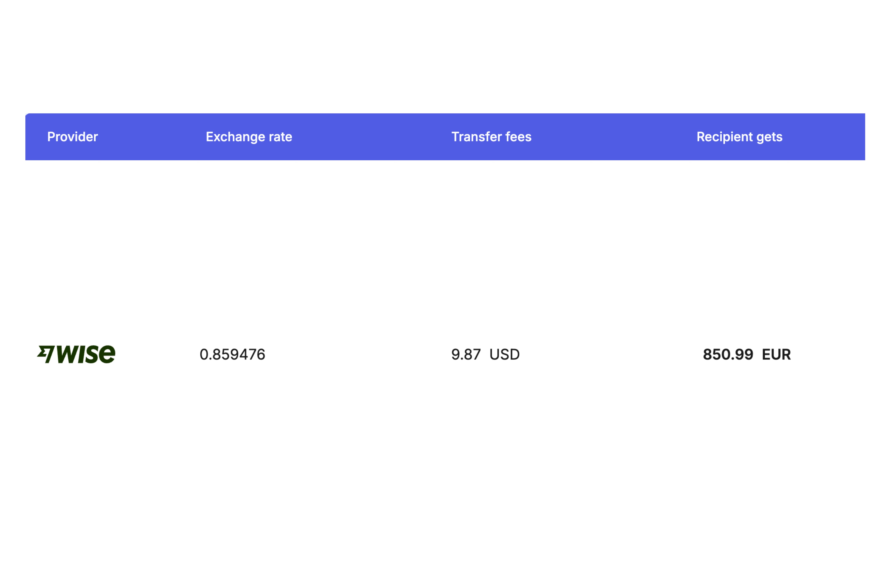882x588 pixels.
Task: Sort by the Exchange rate header
Action: click(249, 137)
